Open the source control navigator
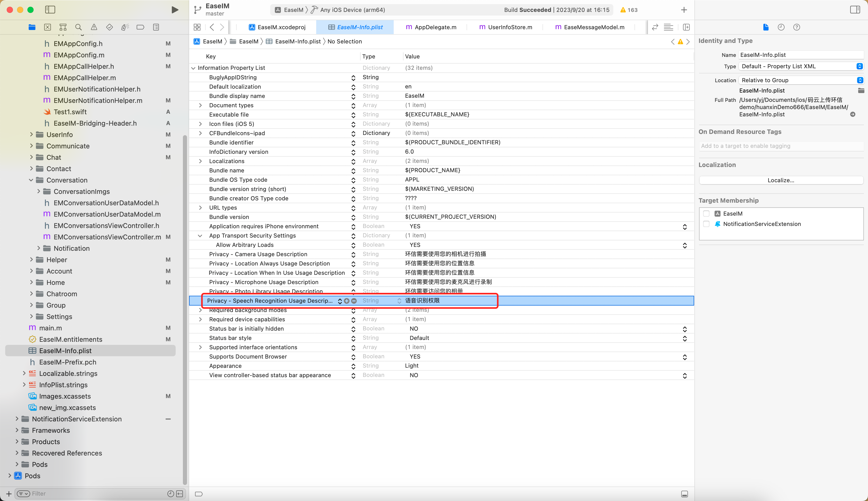868x501 pixels. 48,27
